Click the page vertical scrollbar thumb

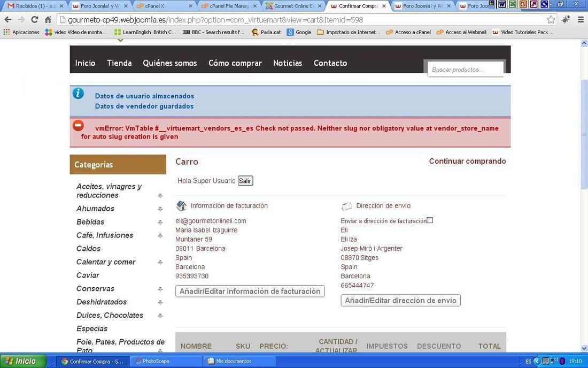pyautogui.click(x=584, y=134)
